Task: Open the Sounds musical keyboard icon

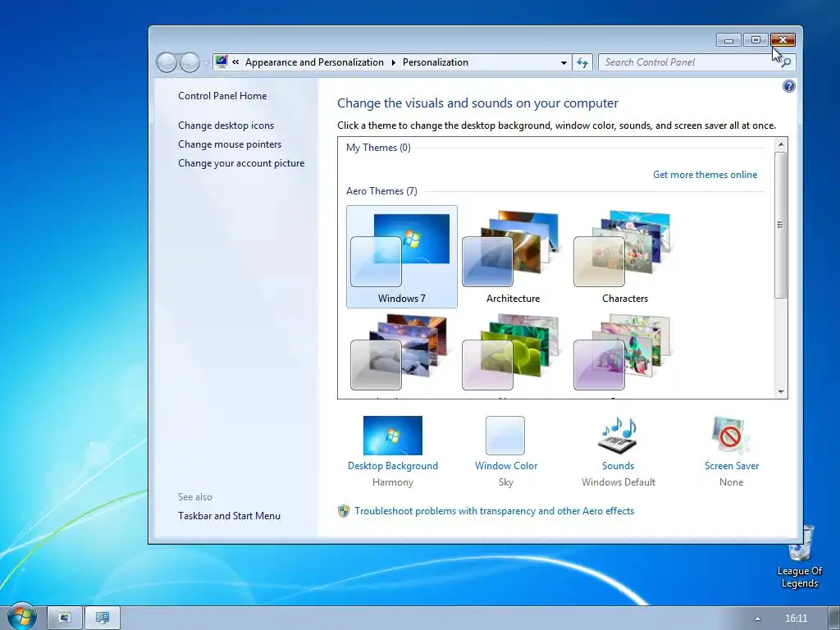Action: [x=618, y=436]
